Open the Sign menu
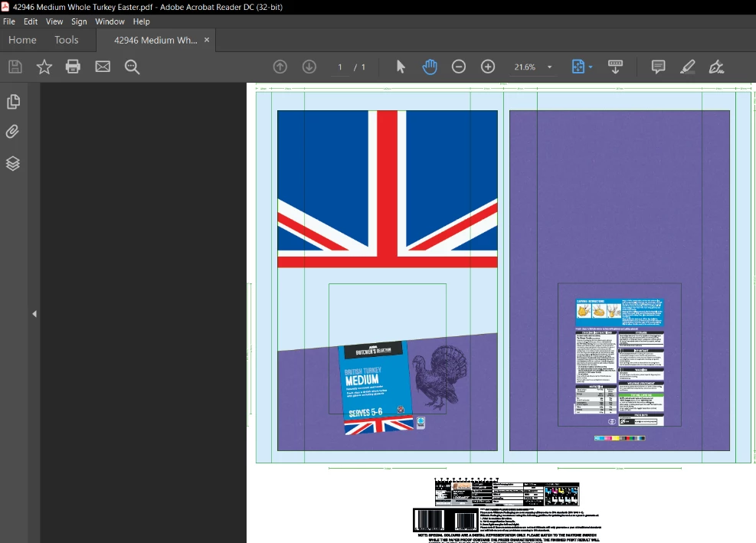Viewport: 756px width, 543px height. click(x=79, y=21)
